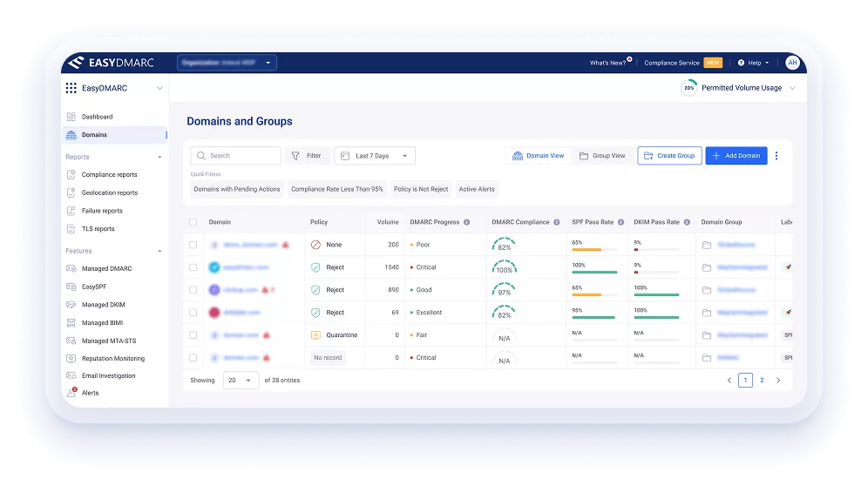
Task: Check the Quarantine policy row
Action: [193, 335]
